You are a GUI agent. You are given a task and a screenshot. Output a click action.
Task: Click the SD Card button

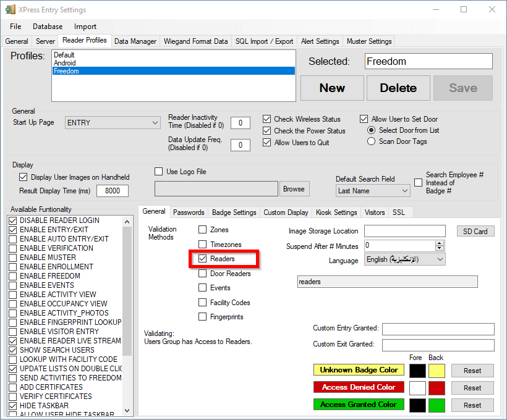click(x=475, y=232)
